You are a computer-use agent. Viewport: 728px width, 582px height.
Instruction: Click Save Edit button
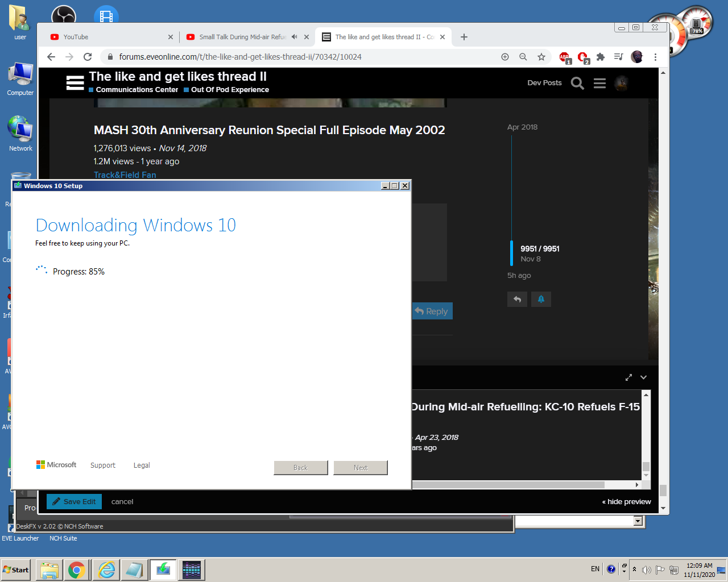coord(74,501)
